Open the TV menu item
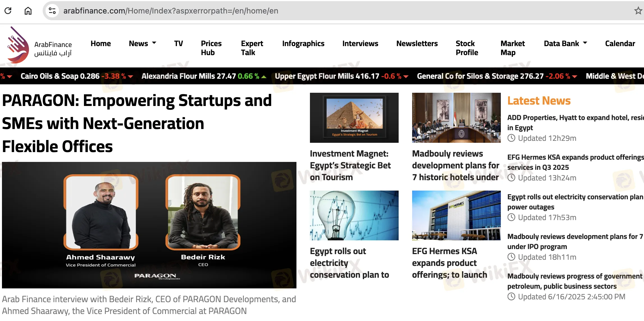Screen dimensions: 644x321 tap(178, 43)
